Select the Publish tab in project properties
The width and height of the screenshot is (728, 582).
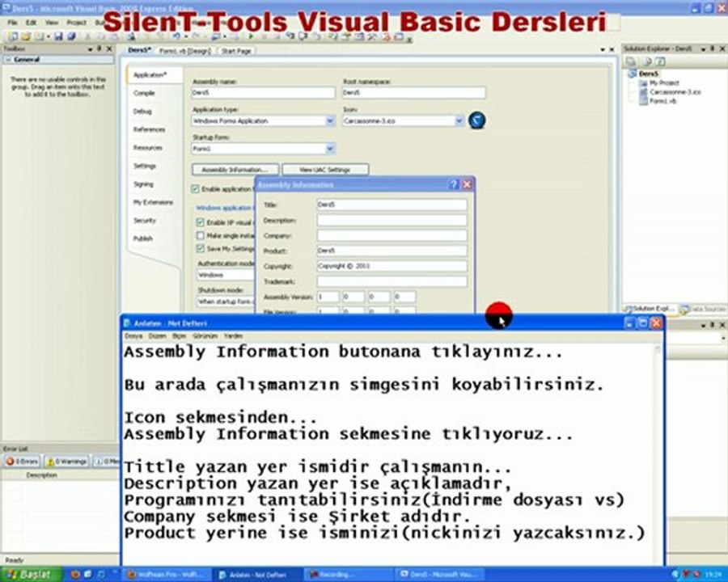tap(143, 238)
